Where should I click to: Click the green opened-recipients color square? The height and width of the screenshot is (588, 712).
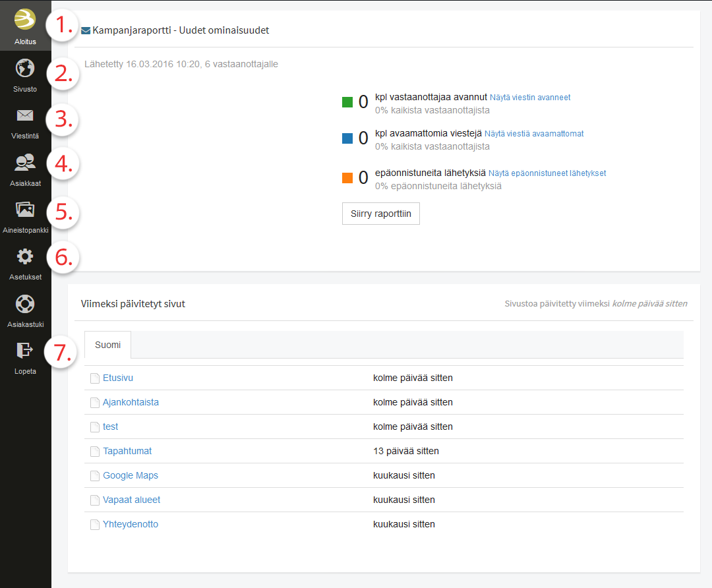click(347, 102)
